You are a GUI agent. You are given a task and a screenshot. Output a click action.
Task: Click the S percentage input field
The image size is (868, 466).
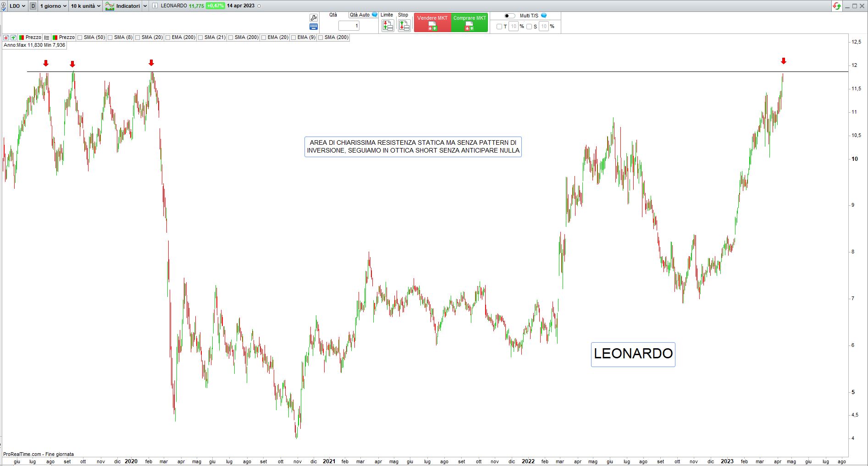point(544,27)
